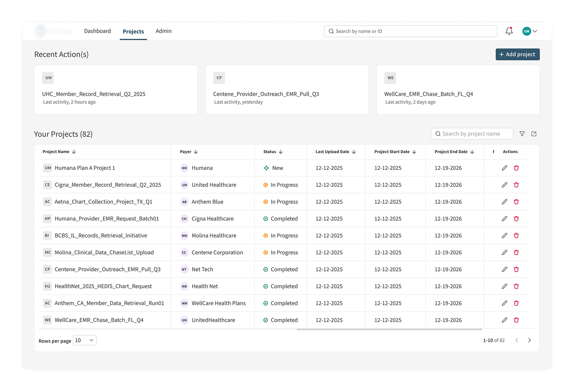Open the Rows per page dropdown
This screenshot has height=392, width=574.
pos(84,341)
